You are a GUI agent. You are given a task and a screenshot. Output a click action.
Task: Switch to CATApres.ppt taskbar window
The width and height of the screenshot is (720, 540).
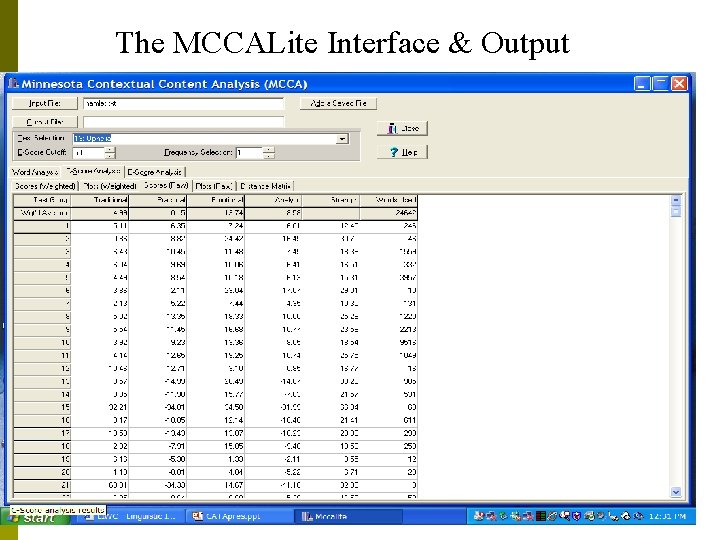(239, 517)
